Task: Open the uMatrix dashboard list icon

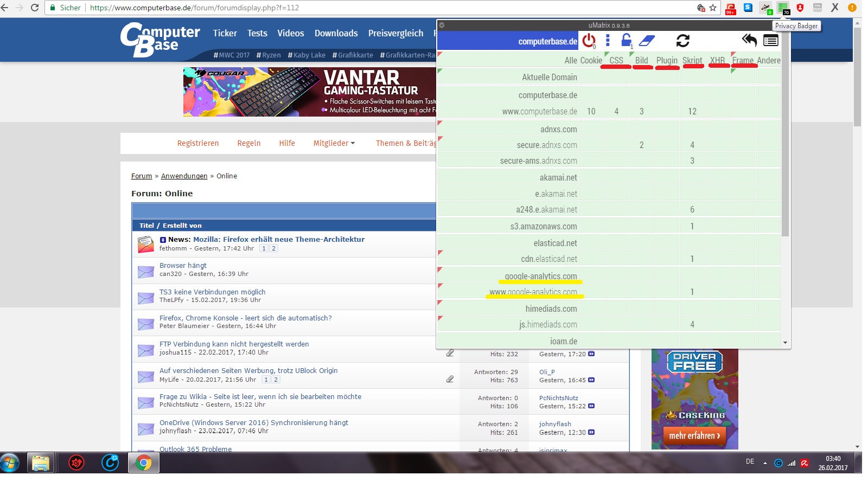Action: point(770,41)
